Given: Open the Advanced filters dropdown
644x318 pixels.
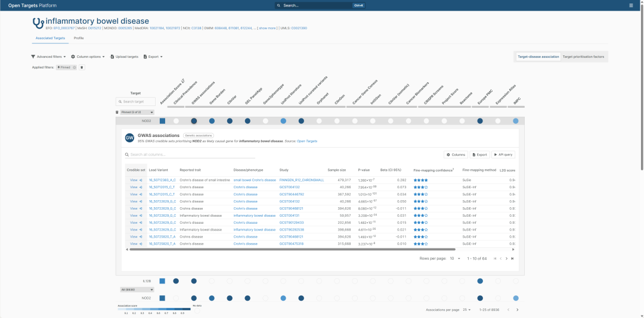Looking at the screenshot, I should pyautogui.click(x=48, y=57).
